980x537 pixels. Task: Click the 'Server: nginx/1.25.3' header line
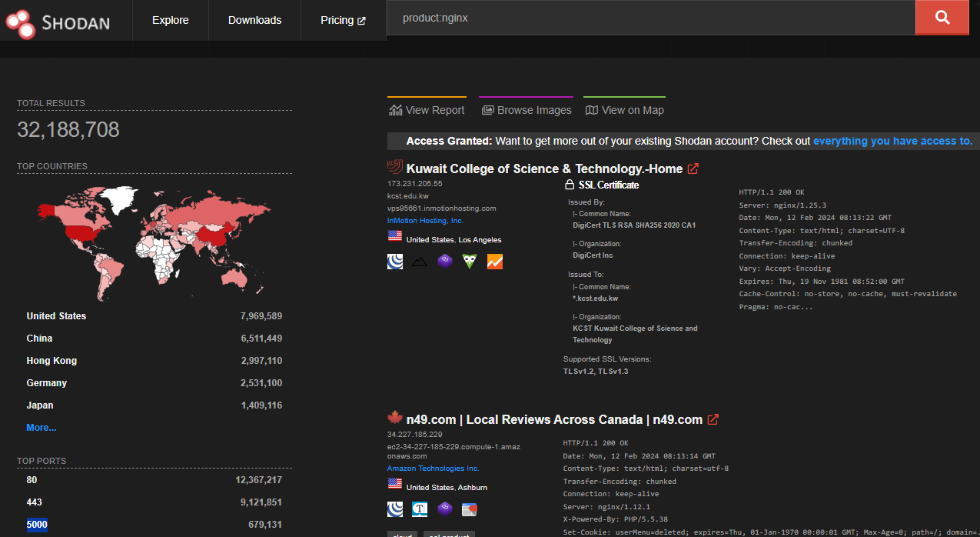[x=782, y=205]
